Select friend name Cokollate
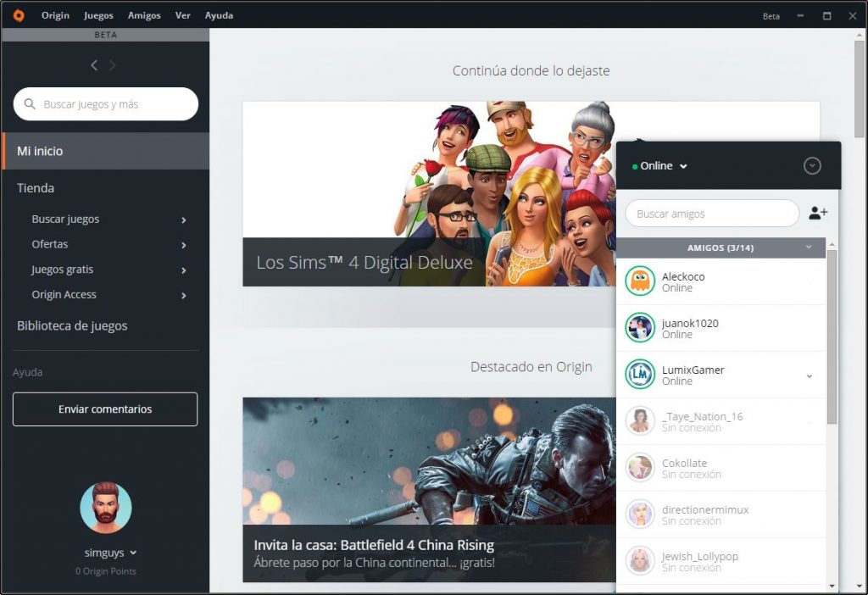868x595 pixels. 684,463
